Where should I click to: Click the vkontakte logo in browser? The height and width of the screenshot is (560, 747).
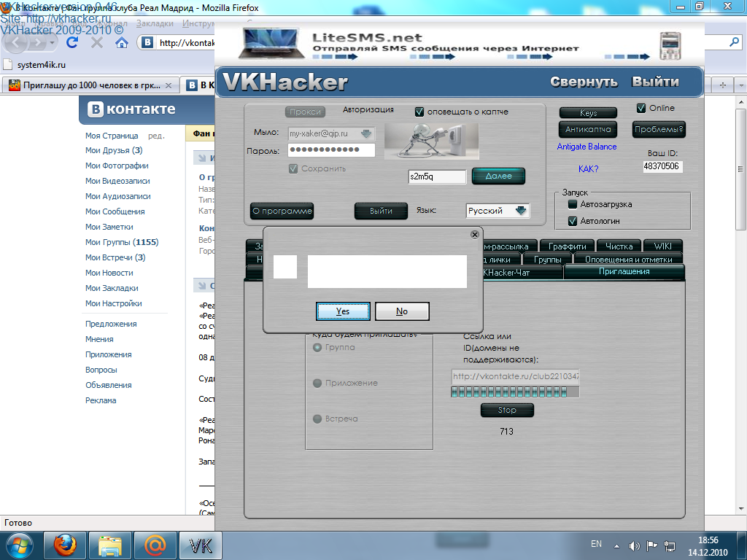coord(132,109)
